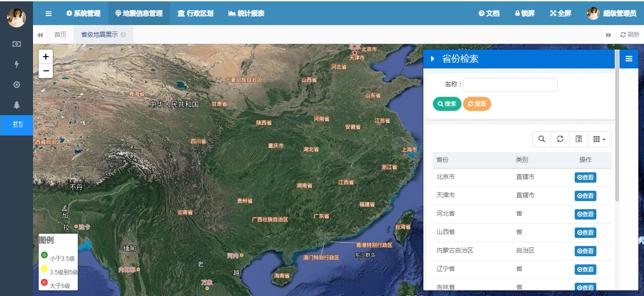Open the 地震信息管理 menu

click(139, 13)
